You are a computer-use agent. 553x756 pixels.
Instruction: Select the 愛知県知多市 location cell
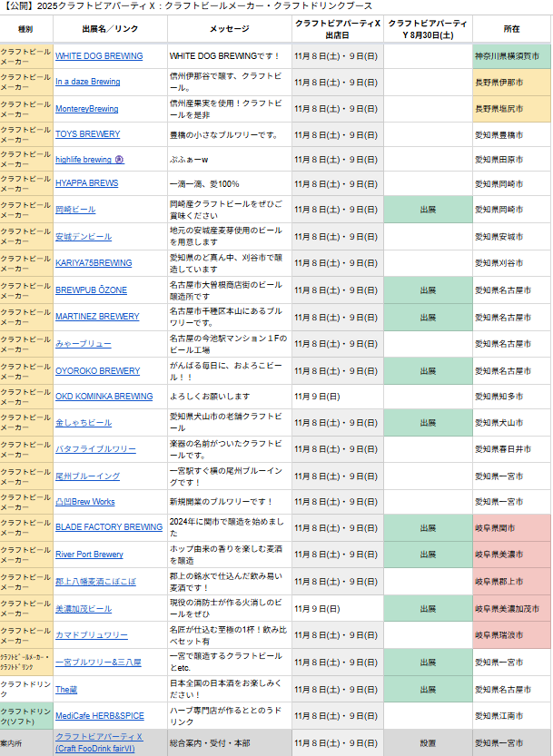pyautogui.click(x=511, y=397)
